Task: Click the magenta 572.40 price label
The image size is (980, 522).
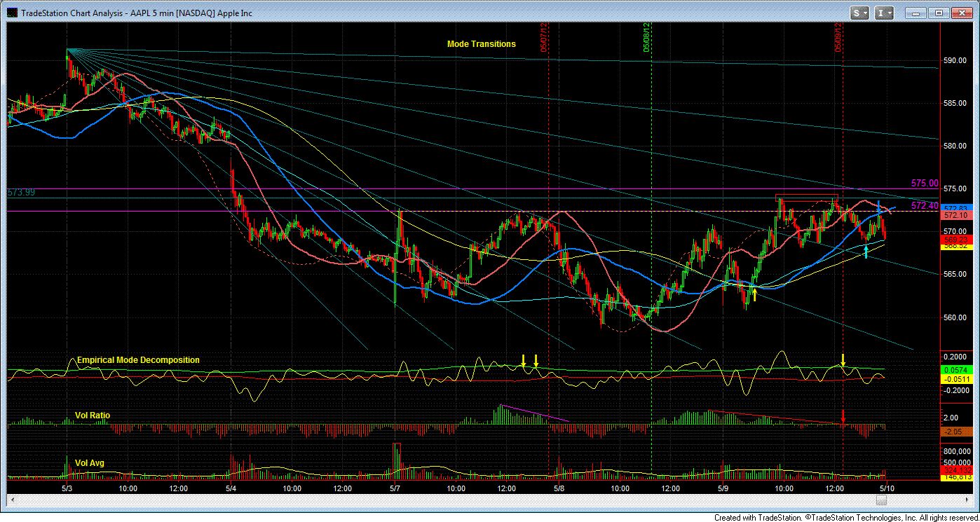Action: (925, 205)
